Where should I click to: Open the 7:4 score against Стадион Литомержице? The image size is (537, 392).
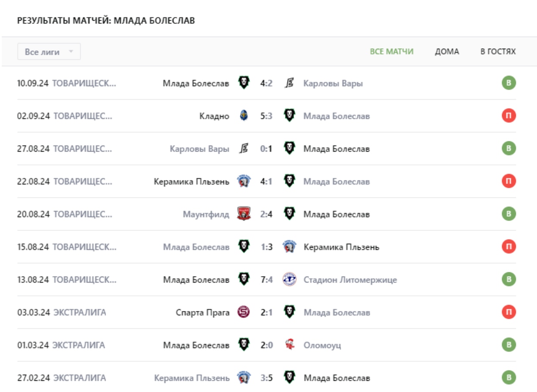(x=266, y=280)
